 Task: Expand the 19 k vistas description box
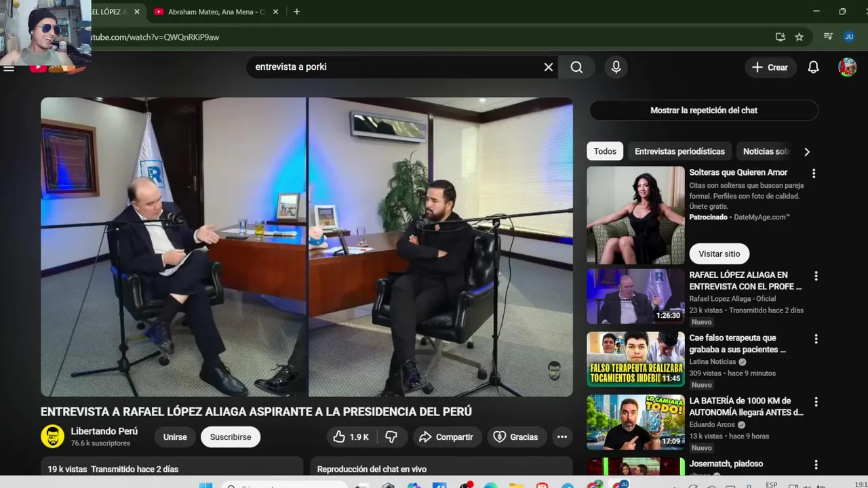pos(172,466)
